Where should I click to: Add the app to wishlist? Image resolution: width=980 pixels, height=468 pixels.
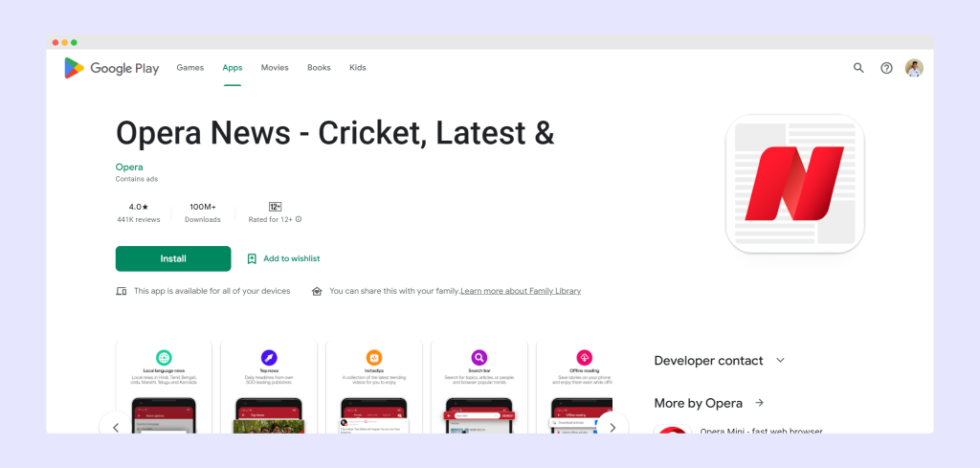coord(283,258)
